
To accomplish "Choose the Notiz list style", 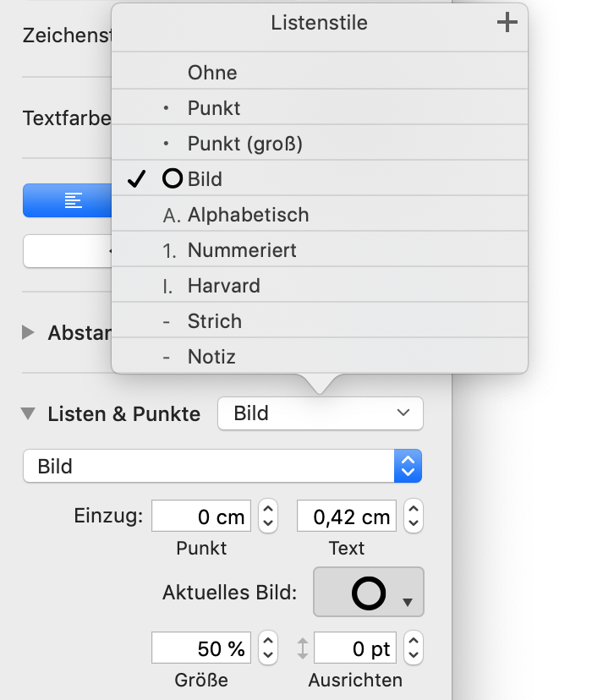I will point(211,357).
